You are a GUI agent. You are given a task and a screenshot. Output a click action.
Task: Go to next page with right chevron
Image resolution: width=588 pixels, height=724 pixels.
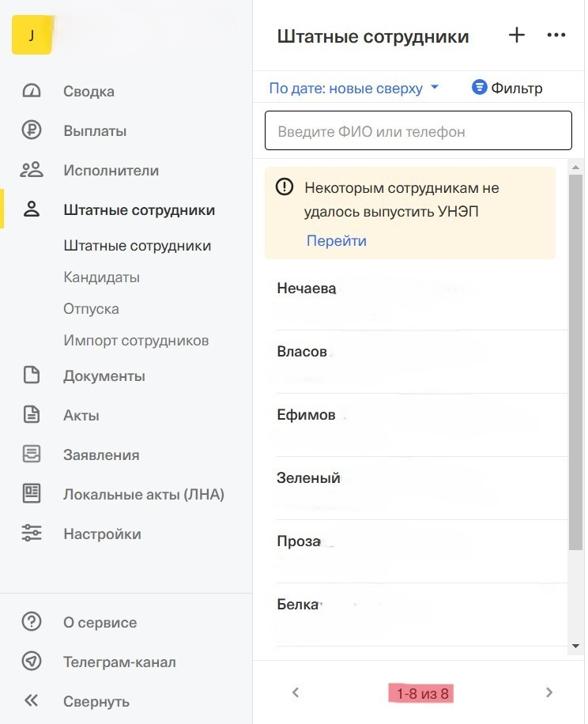pos(549,693)
